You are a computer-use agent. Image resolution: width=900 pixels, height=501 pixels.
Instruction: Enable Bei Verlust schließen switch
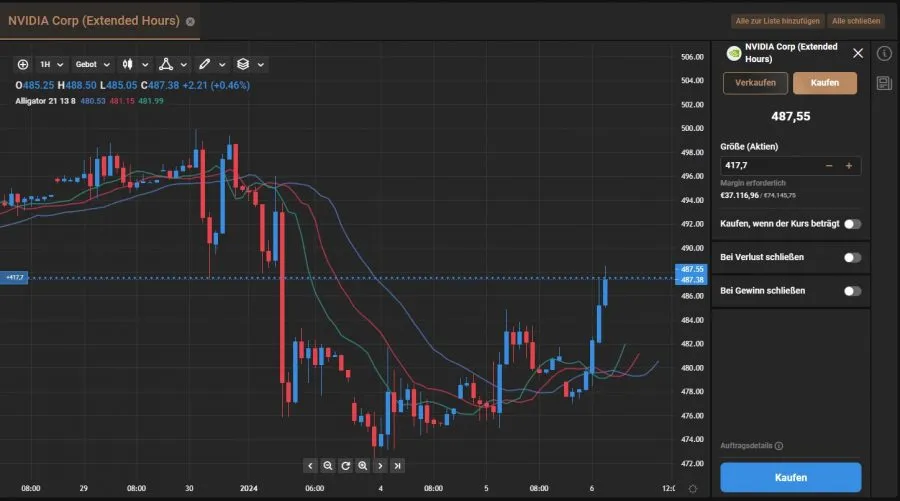852,257
